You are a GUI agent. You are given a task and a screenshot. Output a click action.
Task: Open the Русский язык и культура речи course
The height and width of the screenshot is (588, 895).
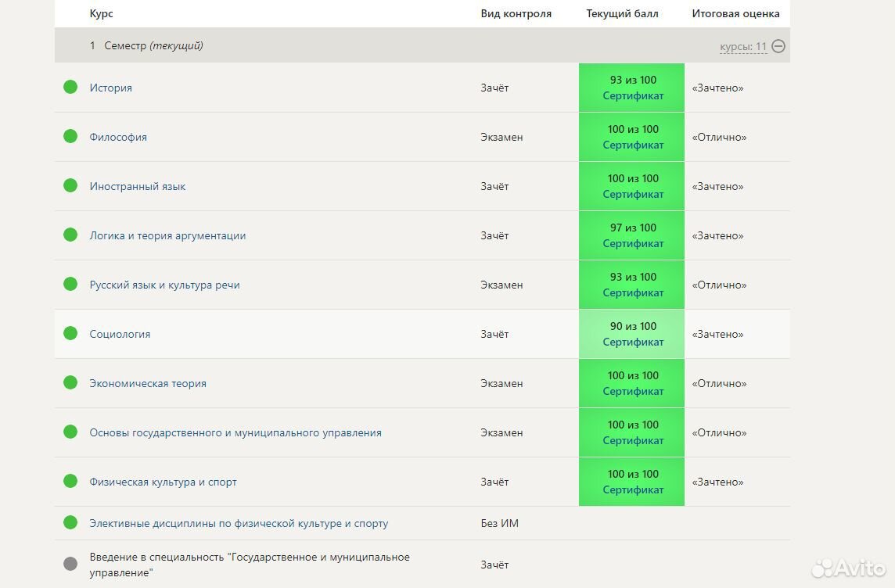point(164,285)
